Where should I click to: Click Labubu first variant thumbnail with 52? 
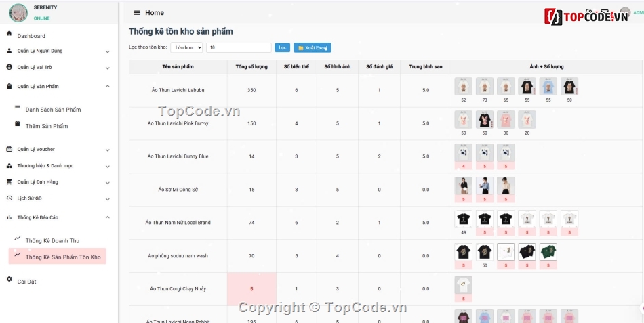tap(463, 87)
